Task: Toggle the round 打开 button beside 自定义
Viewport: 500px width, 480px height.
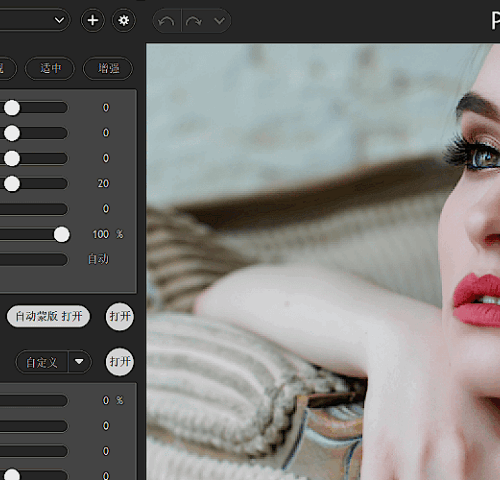Action: tap(120, 362)
